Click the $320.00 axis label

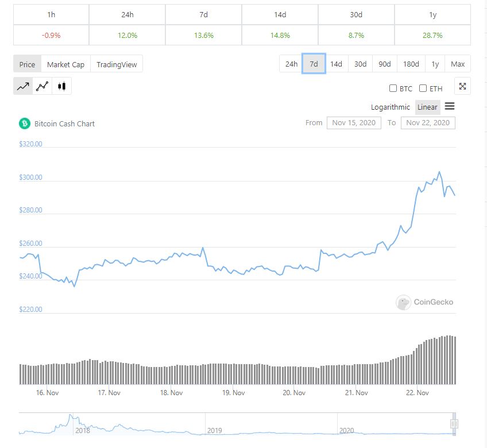coord(30,144)
